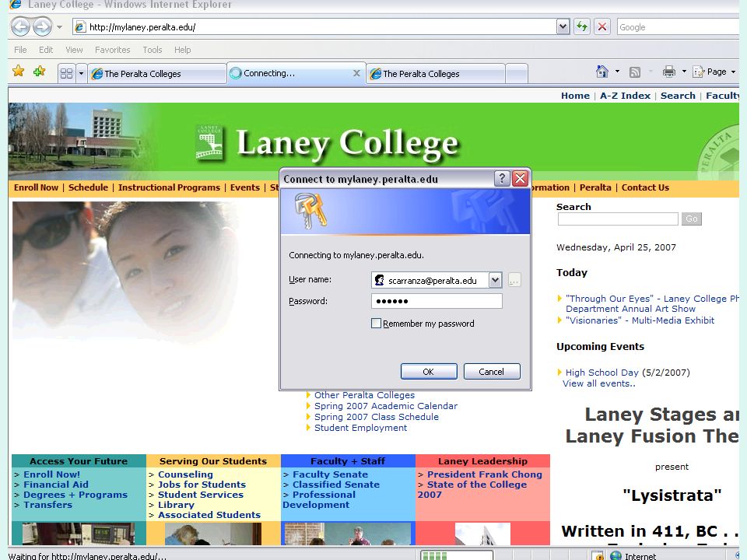747x560 pixels.
Task: Open Financial Aid link
Action: [56, 485]
